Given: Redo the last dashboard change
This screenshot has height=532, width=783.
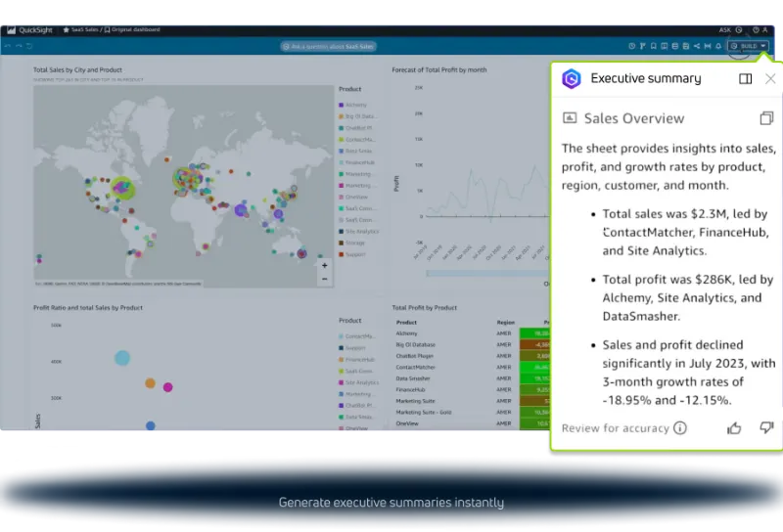Looking at the screenshot, I should point(19,46).
